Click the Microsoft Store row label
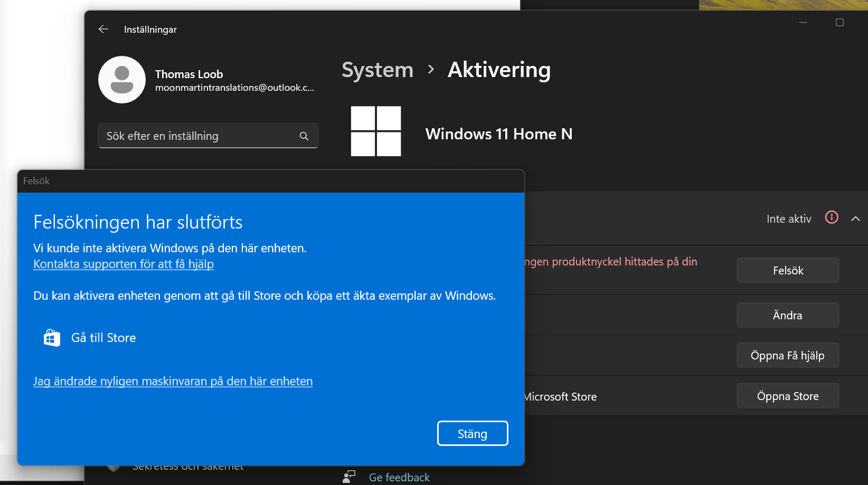Image resolution: width=868 pixels, height=485 pixels. (560, 397)
